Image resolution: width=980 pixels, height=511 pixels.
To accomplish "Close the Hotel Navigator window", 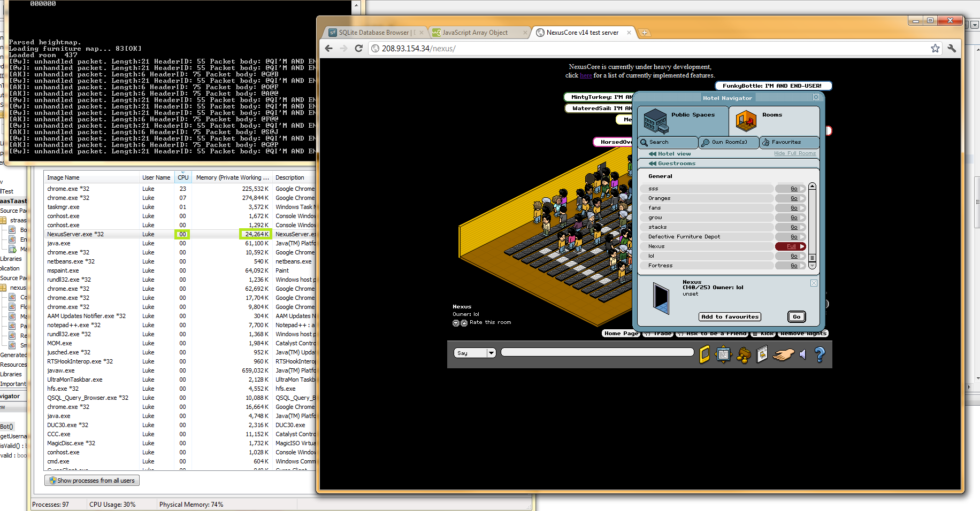I will (816, 97).
